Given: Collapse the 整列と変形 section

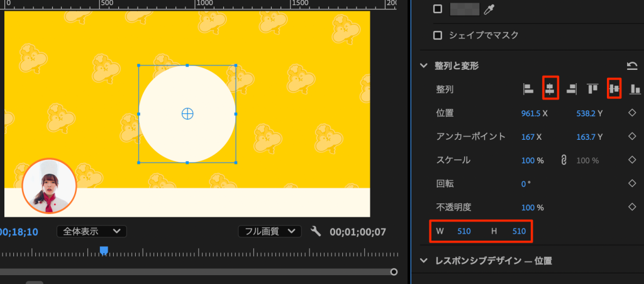Looking at the screenshot, I should click(424, 65).
